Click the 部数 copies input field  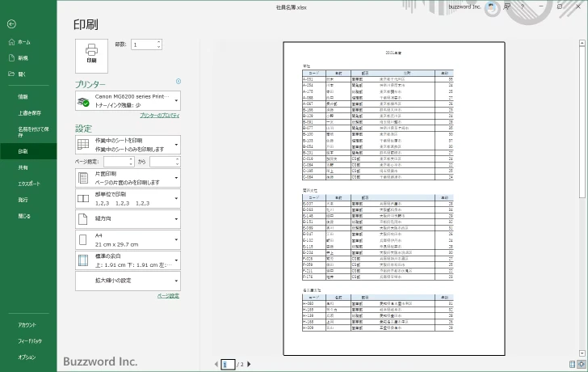tap(143, 44)
